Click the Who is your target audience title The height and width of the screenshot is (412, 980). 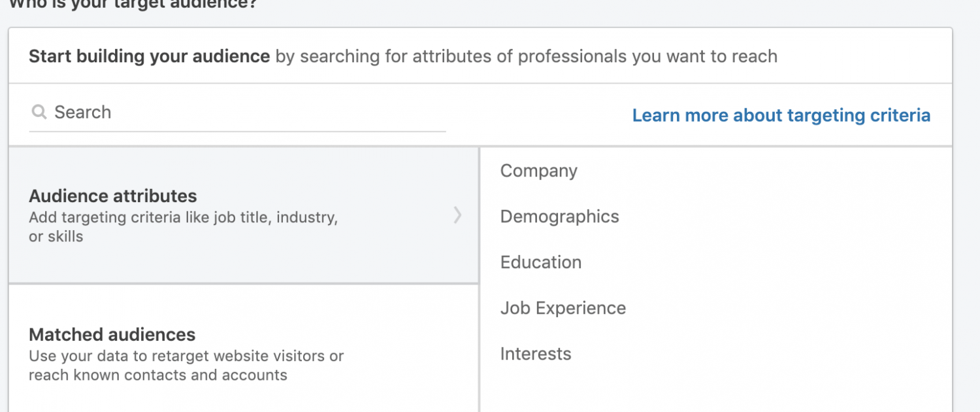coord(133,3)
